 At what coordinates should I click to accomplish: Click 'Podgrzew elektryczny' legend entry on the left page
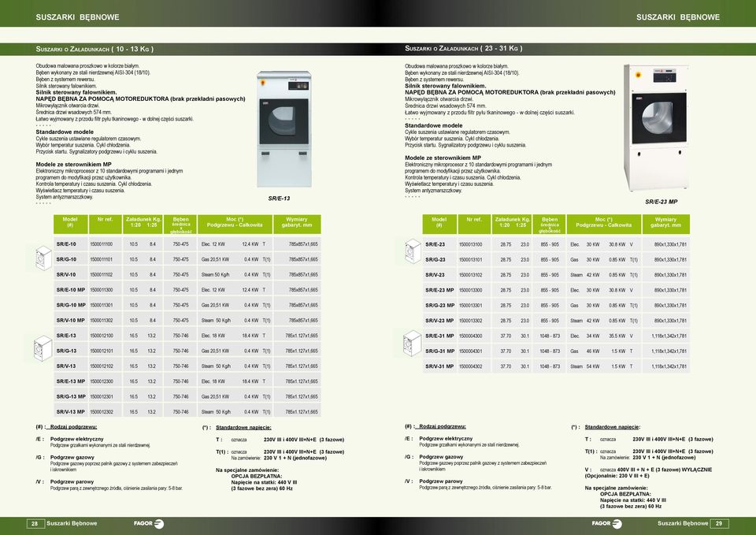pyautogui.click(x=76, y=439)
